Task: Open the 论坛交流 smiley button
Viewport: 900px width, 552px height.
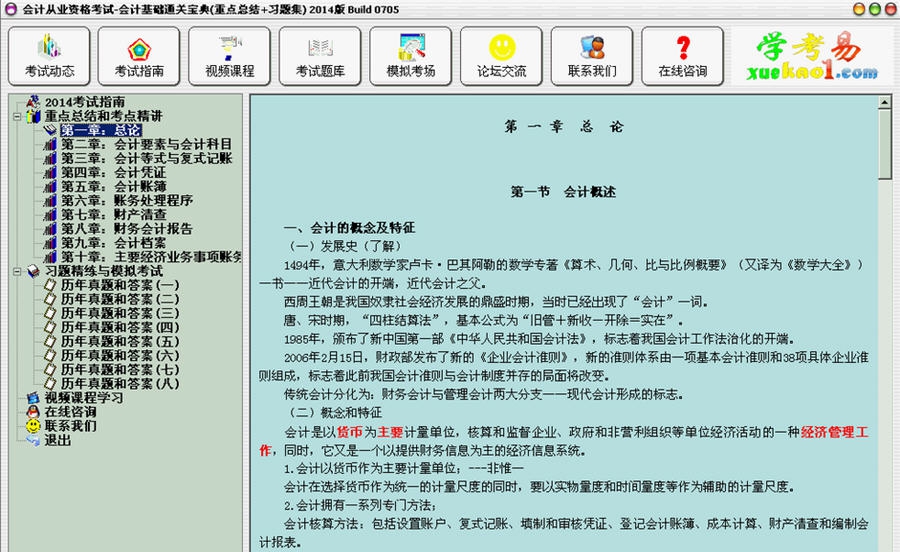Action: click(502, 56)
